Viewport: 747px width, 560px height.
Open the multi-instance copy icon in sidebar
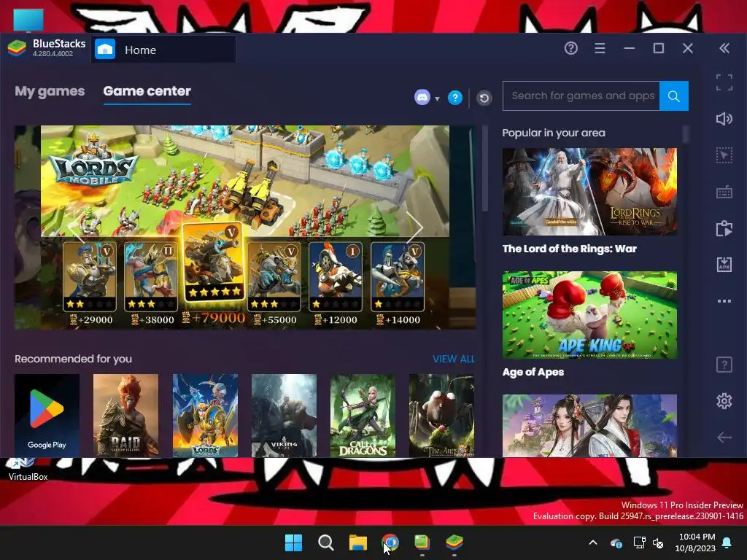click(724, 228)
